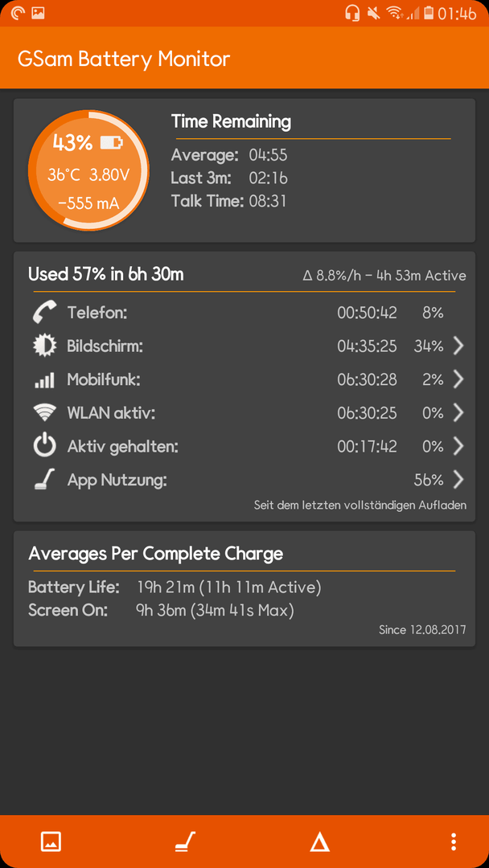489x868 pixels.
Task: Tap the 43% battery gauge circle
Action: coord(88,170)
